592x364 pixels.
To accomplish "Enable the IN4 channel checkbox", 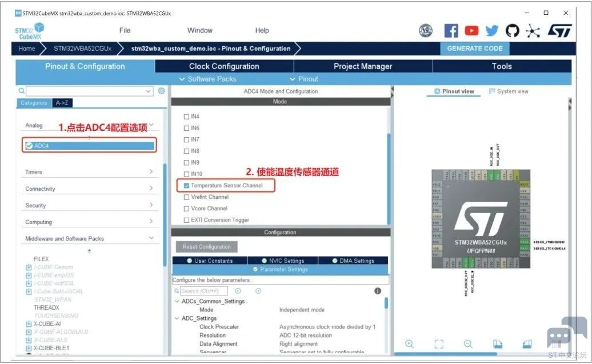I will [186, 117].
